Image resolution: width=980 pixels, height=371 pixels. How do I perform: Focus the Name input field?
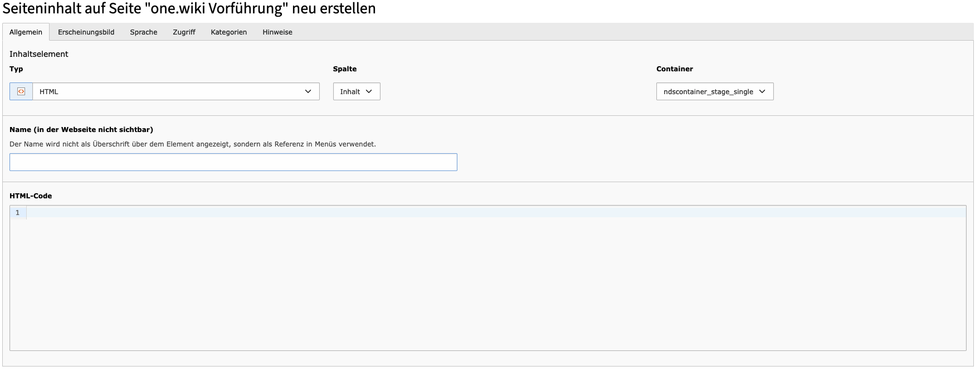(x=233, y=162)
